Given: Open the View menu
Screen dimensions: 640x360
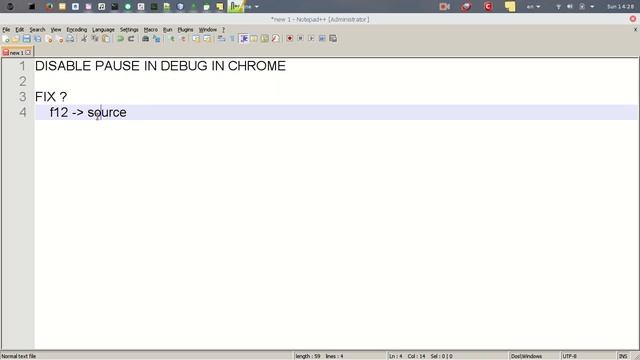Looking at the screenshot, I should pos(56,29).
